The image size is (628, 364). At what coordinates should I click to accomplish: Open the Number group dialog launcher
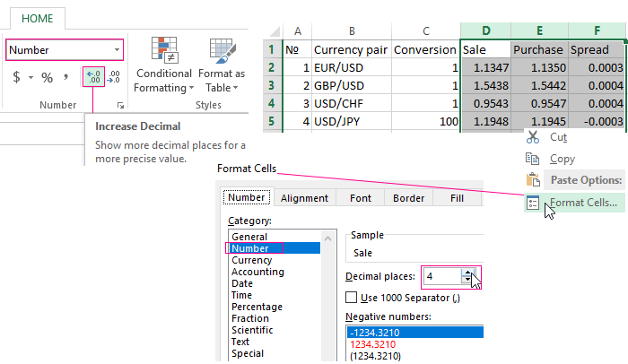click(121, 106)
